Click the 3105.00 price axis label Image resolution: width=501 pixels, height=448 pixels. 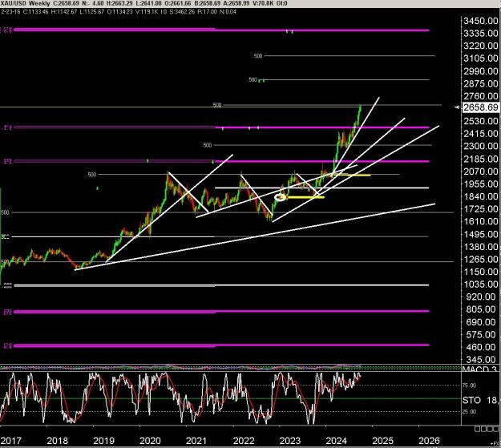[x=480, y=59]
